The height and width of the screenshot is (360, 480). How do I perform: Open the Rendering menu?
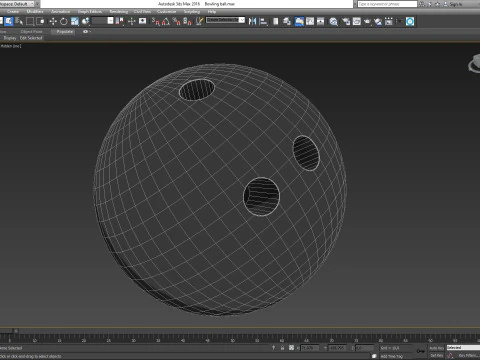pos(119,12)
